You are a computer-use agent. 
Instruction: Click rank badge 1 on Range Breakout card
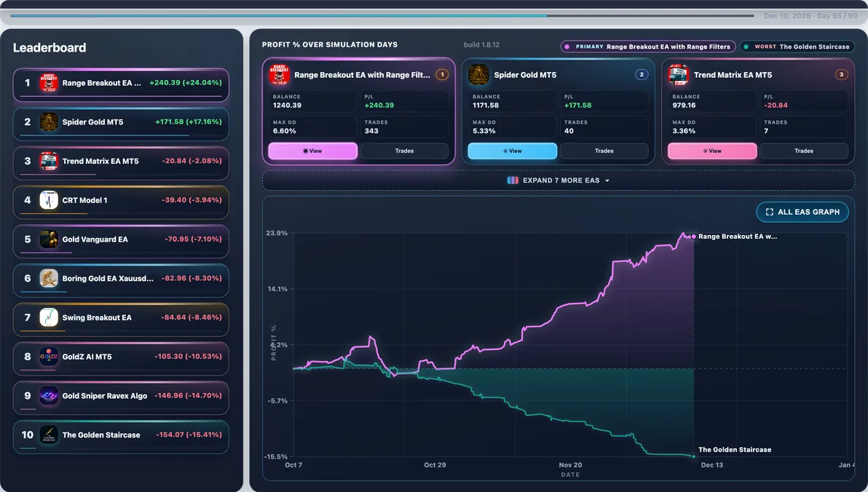(442, 74)
